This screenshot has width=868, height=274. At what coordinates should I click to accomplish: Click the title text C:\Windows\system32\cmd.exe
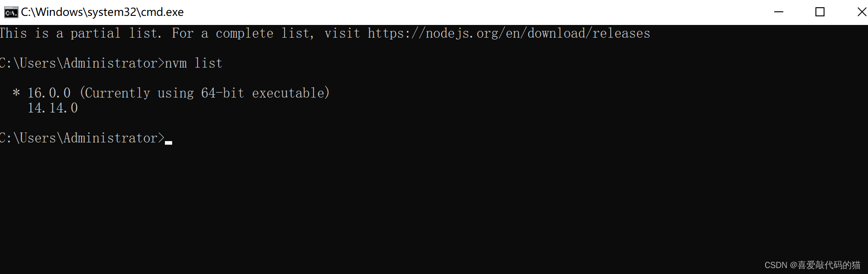102,12
